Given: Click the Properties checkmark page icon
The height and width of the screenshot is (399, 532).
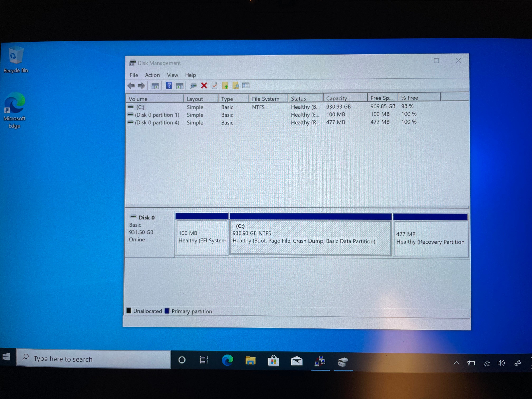Looking at the screenshot, I should click(215, 85).
